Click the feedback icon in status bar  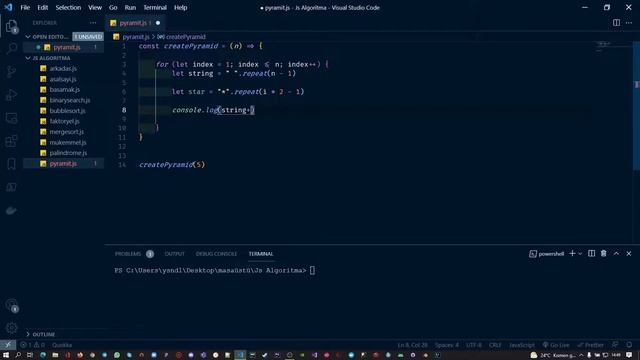pos(615,345)
